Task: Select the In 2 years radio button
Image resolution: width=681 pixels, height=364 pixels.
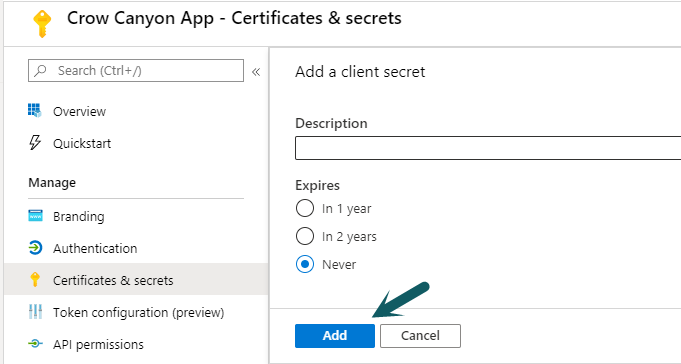Action: click(305, 236)
